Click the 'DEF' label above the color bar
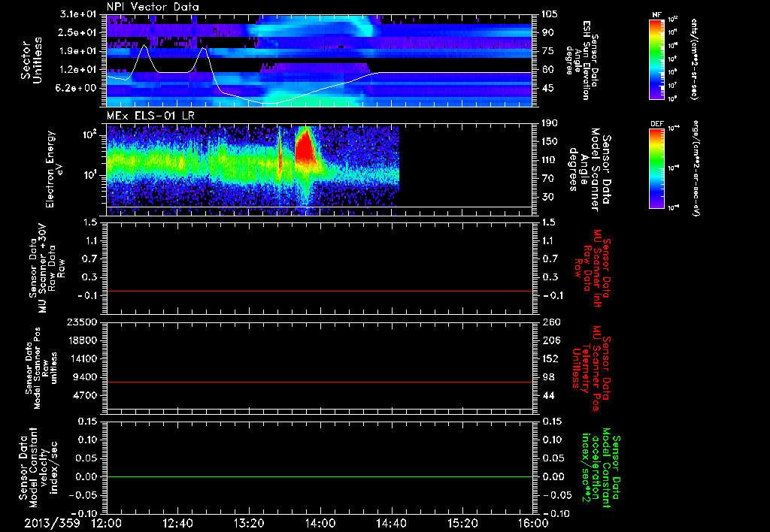Screen dimensions: 770x532 point(656,124)
